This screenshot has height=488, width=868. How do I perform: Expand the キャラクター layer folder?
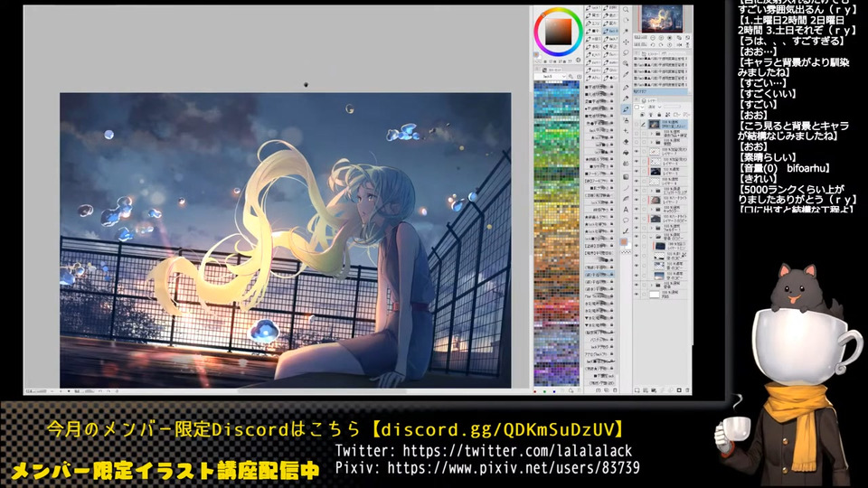click(652, 209)
